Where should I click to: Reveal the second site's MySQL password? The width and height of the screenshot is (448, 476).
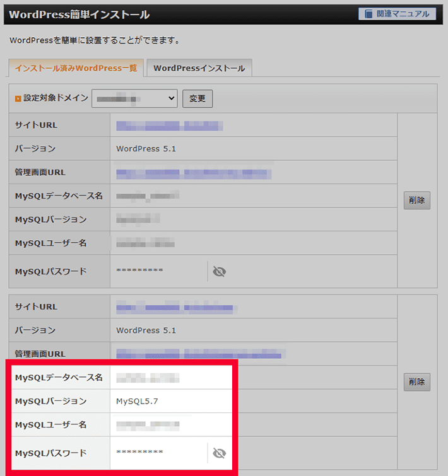(x=220, y=453)
